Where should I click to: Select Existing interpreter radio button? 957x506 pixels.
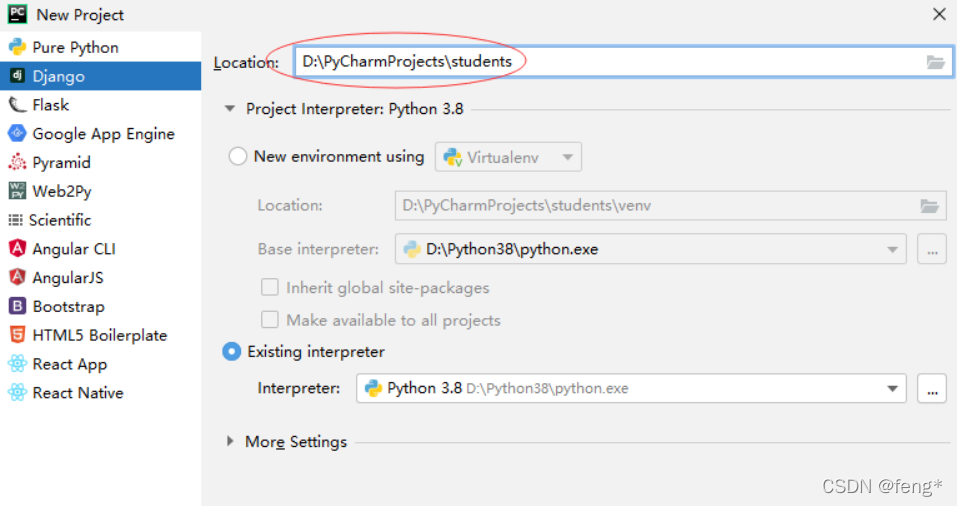coord(231,352)
